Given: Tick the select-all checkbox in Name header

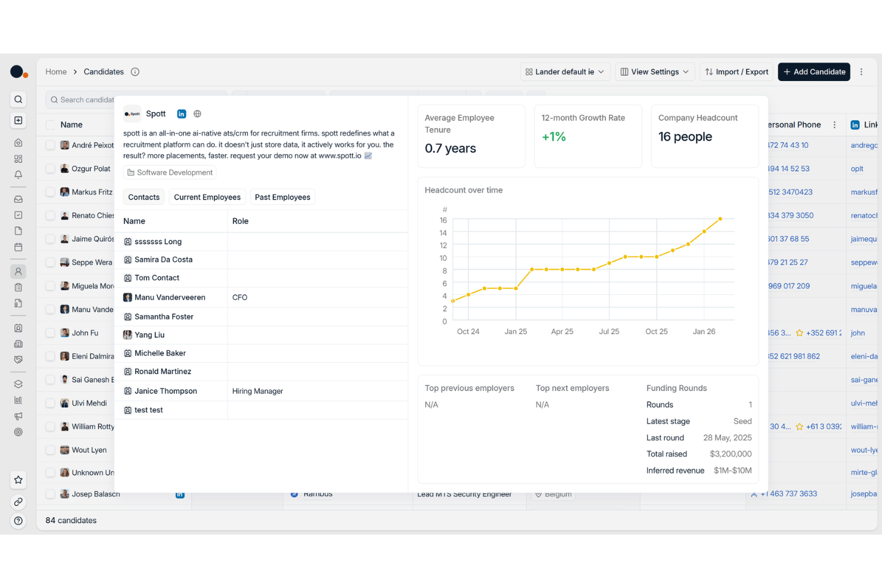Looking at the screenshot, I should 51,125.
